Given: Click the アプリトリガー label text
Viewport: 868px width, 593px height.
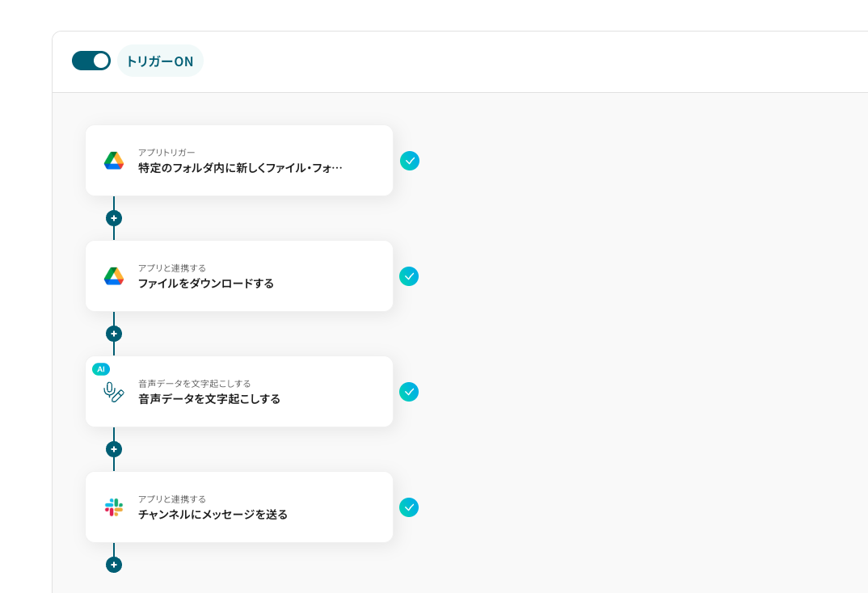Looking at the screenshot, I should click(166, 152).
